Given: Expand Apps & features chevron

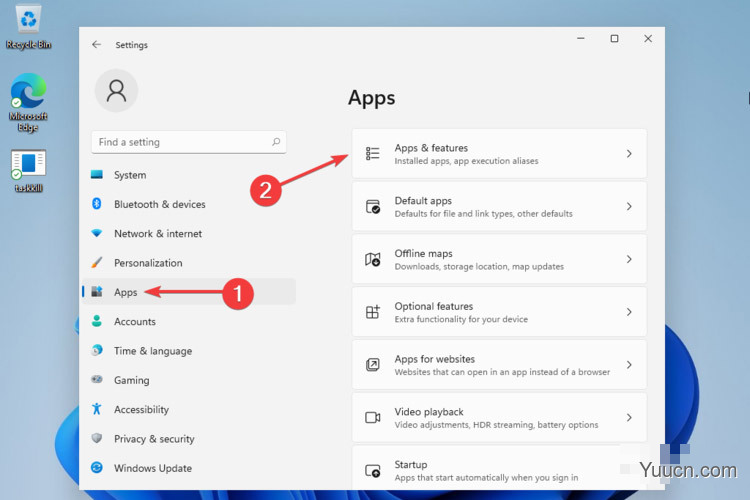Looking at the screenshot, I should click(629, 154).
